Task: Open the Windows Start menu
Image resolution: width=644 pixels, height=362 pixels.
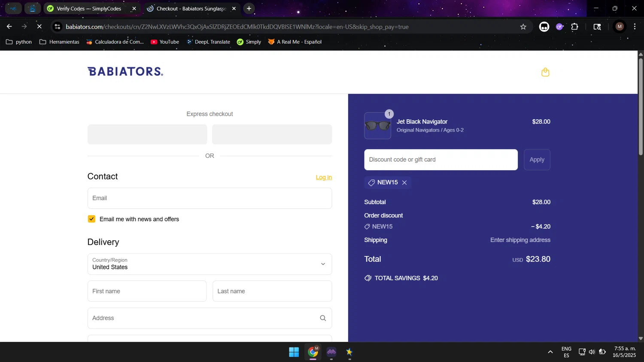Action: click(x=294, y=353)
